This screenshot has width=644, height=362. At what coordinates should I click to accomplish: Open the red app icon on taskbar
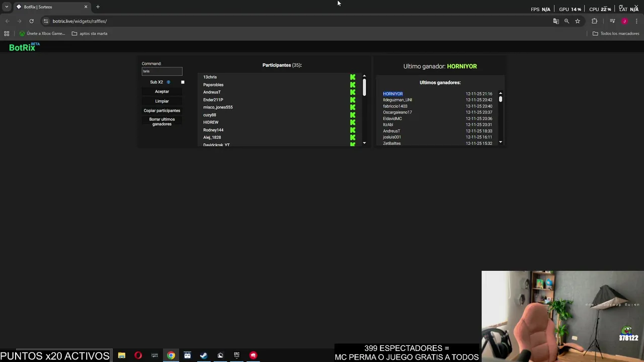253,355
